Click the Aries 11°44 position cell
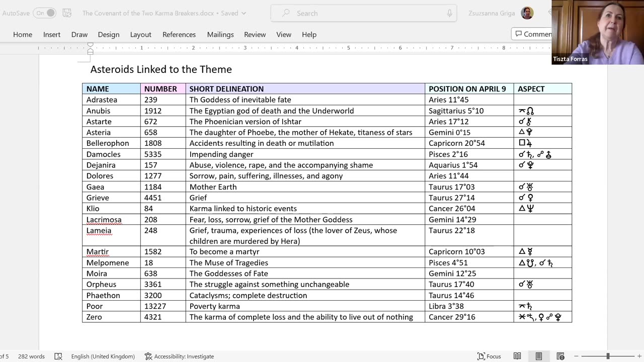 [469, 176]
